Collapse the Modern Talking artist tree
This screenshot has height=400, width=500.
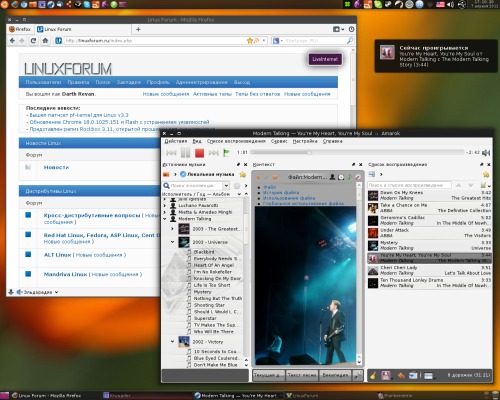pyautogui.click(x=164, y=219)
